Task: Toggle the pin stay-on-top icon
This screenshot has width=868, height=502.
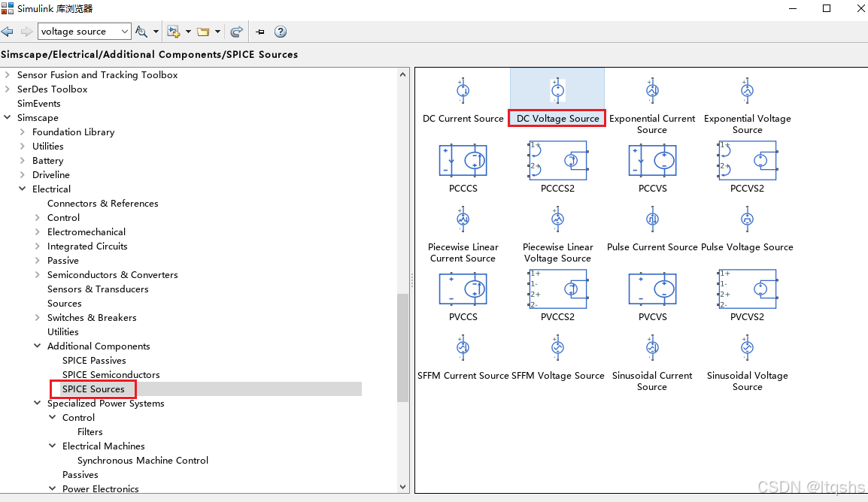Action: 260,32
